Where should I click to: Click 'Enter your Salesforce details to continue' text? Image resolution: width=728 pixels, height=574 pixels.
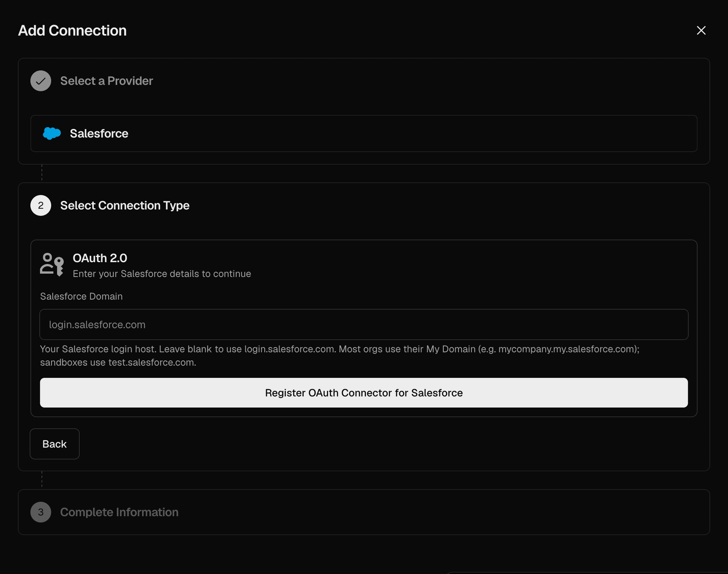tap(162, 274)
